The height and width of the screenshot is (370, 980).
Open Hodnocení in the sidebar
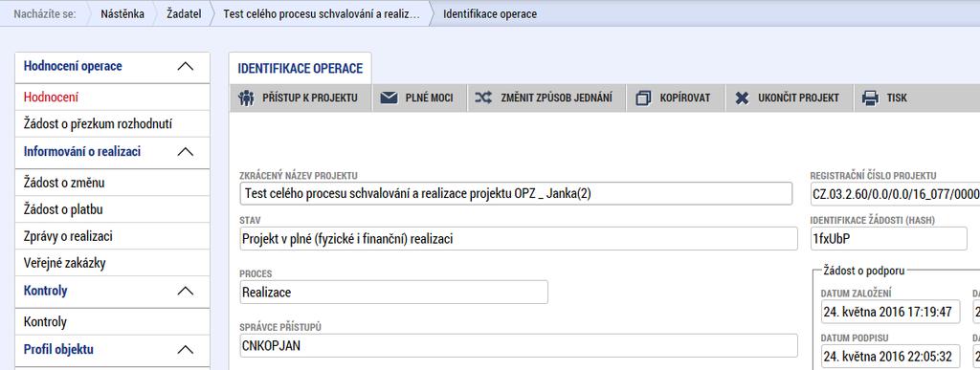tap(112, 98)
